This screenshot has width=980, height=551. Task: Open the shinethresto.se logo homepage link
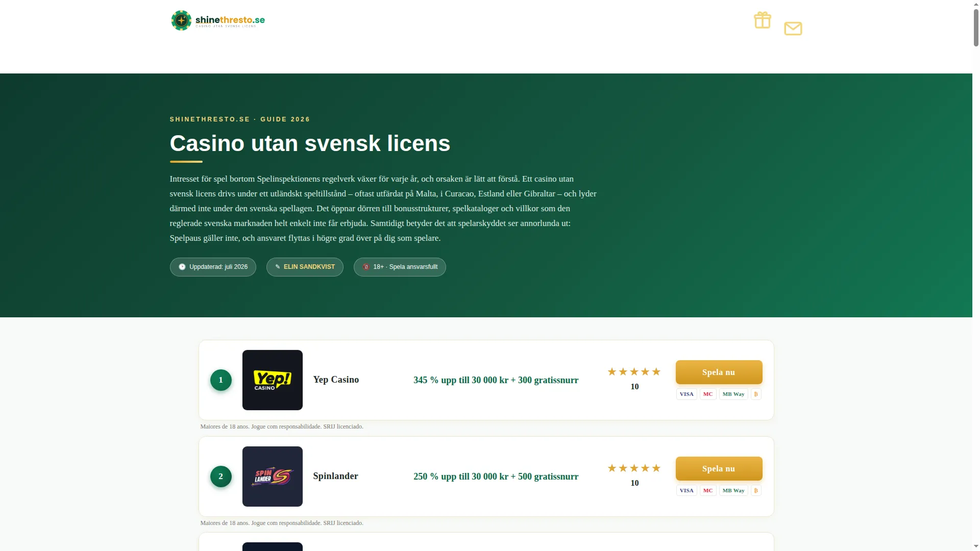coord(218,20)
